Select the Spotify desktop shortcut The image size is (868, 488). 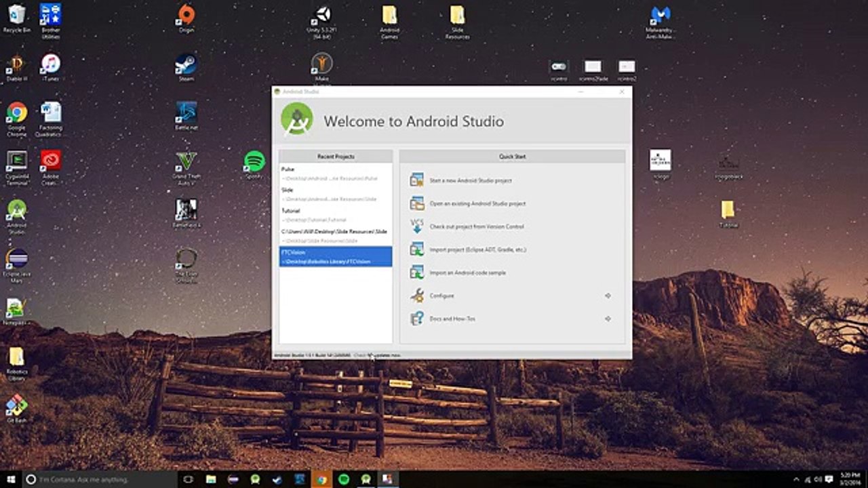pyautogui.click(x=254, y=165)
